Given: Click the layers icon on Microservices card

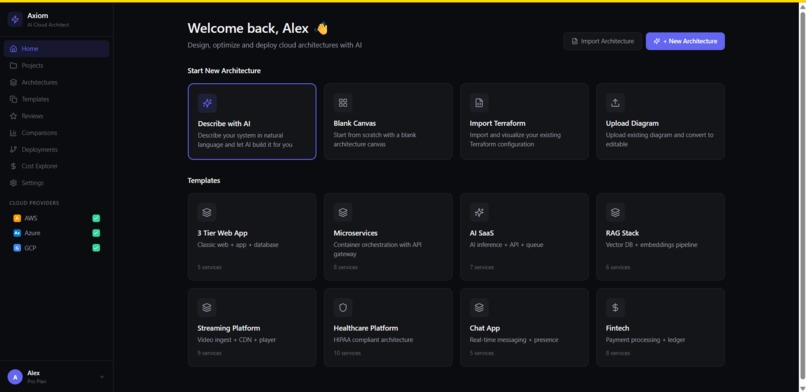Looking at the screenshot, I should (x=343, y=212).
